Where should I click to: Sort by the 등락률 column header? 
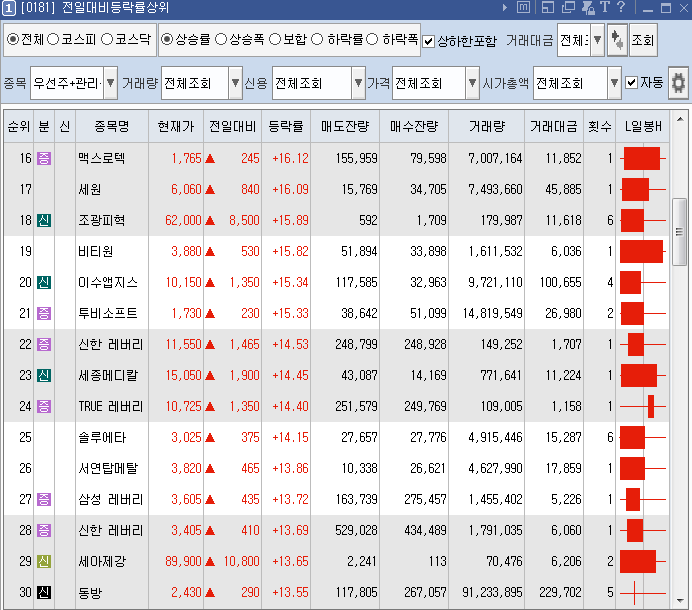286,127
